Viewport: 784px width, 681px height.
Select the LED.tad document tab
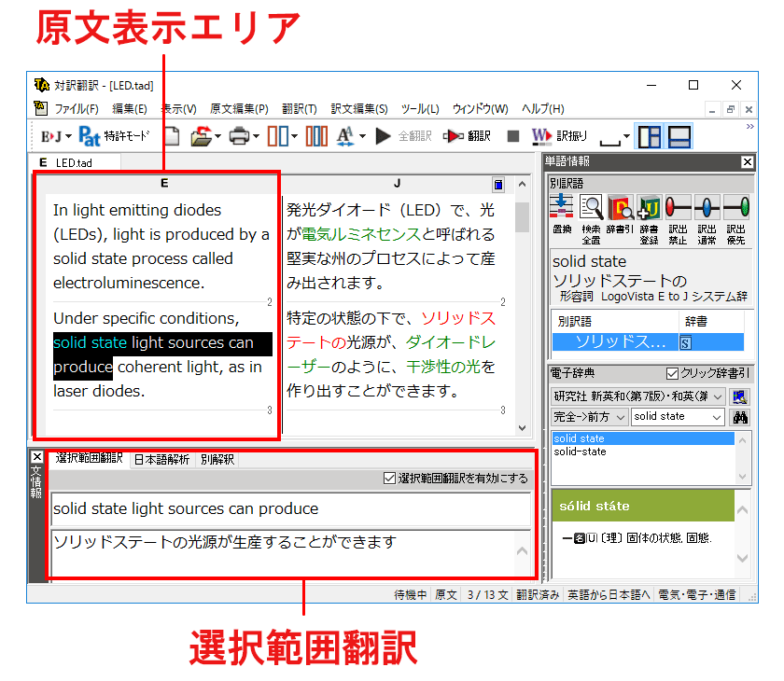(74, 163)
